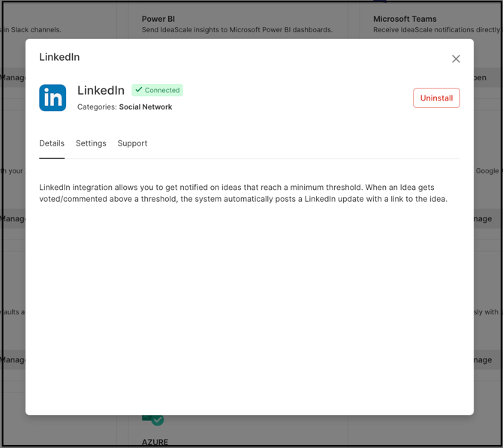Viewport: 503px width, 448px height.
Task: Close the LinkedIn dialog with the X icon
Action: click(456, 59)
